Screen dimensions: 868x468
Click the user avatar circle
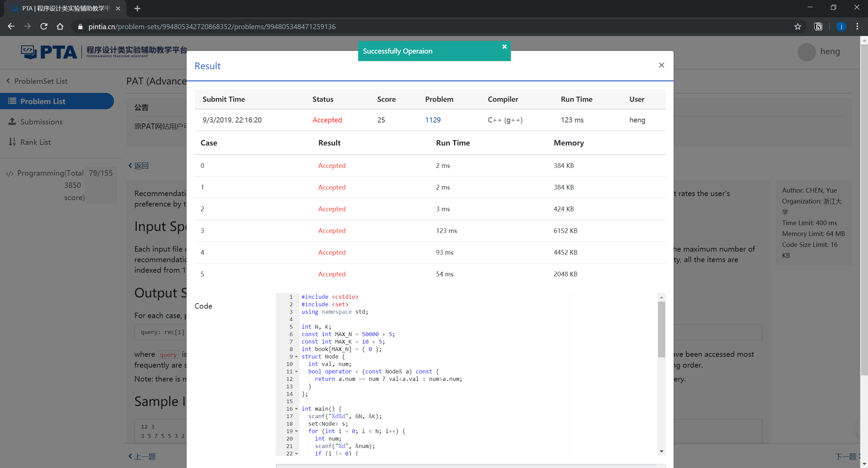tap(807, 52)
